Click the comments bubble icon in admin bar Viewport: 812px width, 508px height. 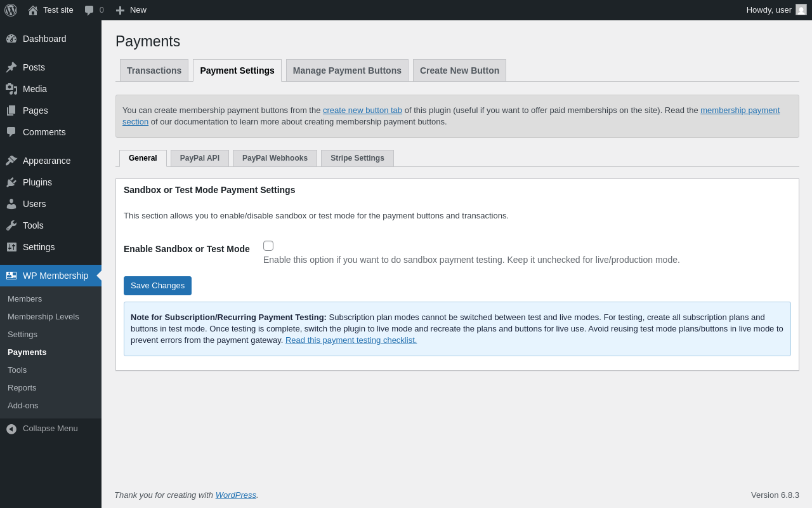tap(89, 10)
